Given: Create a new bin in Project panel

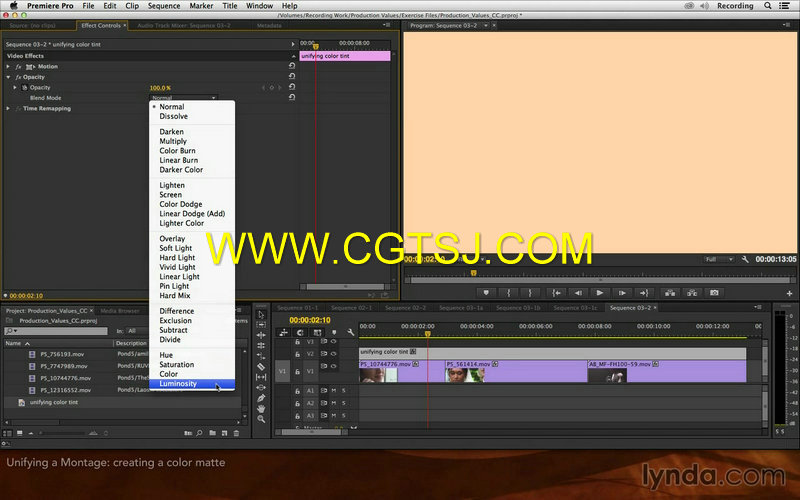Looking at the screenshot, I should point(212,433).
